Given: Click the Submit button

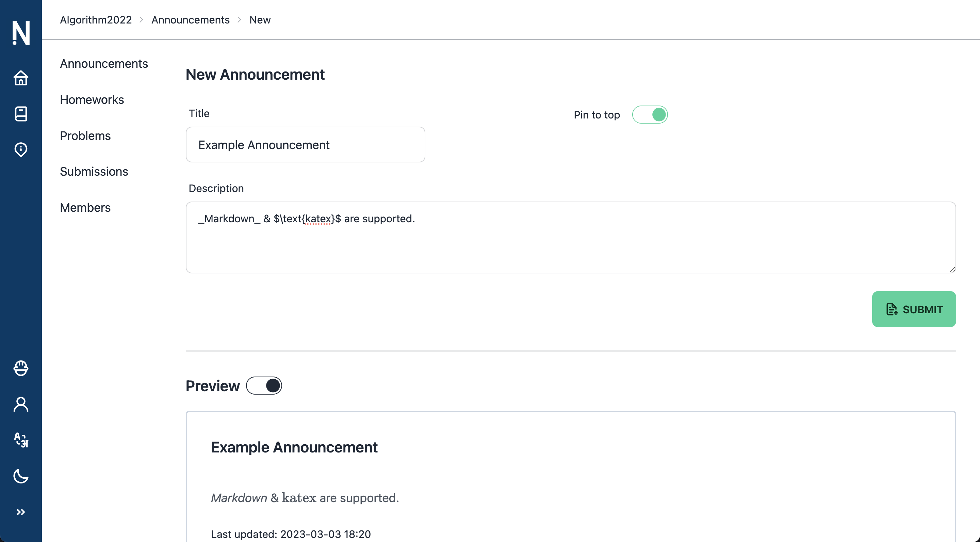Looking at the screenshot, I should coord(913,309).
